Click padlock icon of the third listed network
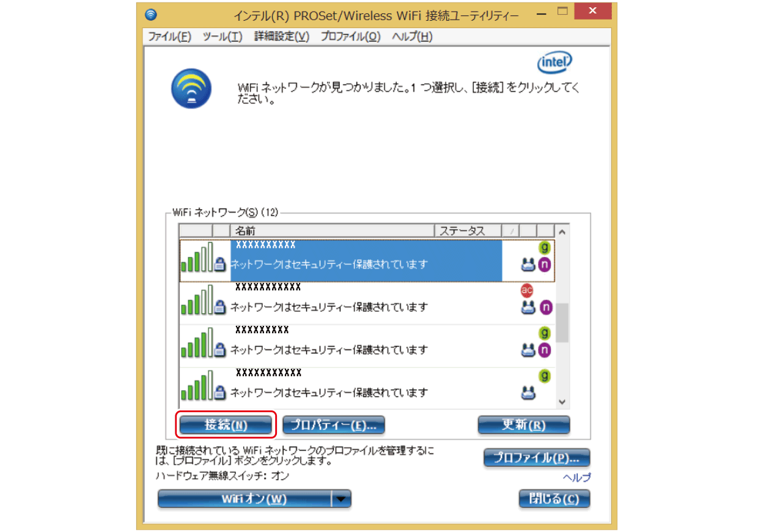 [221, 350]
